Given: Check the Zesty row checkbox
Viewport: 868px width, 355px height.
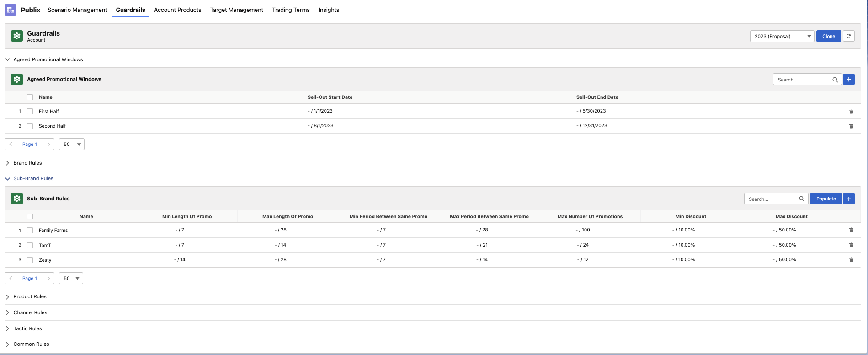Looking at the screenshot, I should pyautogui.click(x=30, y=260).
